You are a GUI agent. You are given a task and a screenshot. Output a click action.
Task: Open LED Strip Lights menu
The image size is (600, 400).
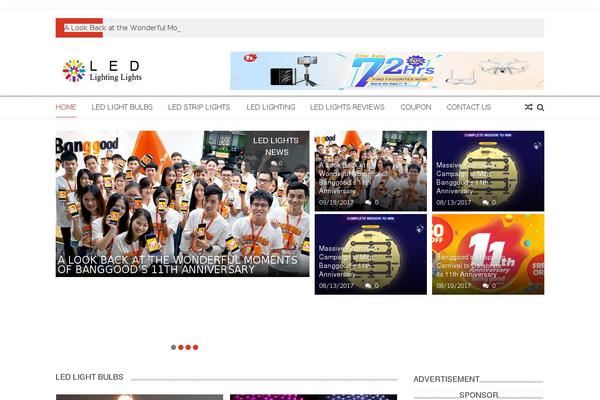point(199,107)
